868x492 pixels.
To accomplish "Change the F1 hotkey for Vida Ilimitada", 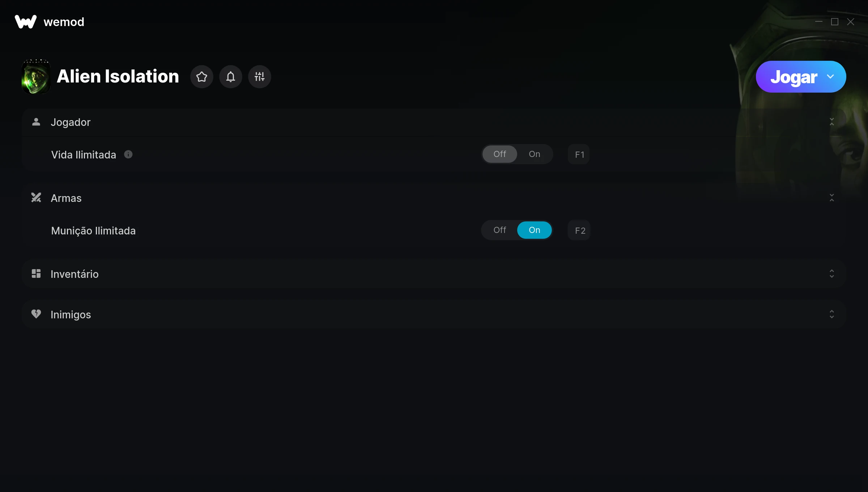I will coord(579,154).
